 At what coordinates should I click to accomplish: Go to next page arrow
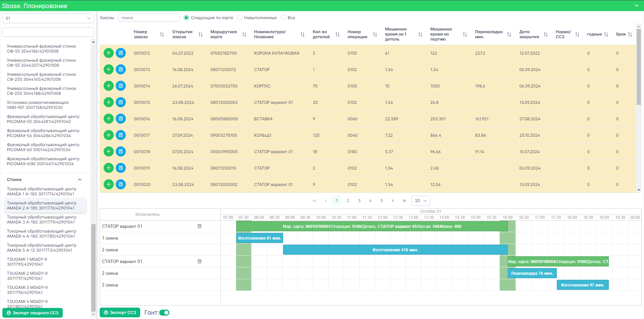coord(393,201)
